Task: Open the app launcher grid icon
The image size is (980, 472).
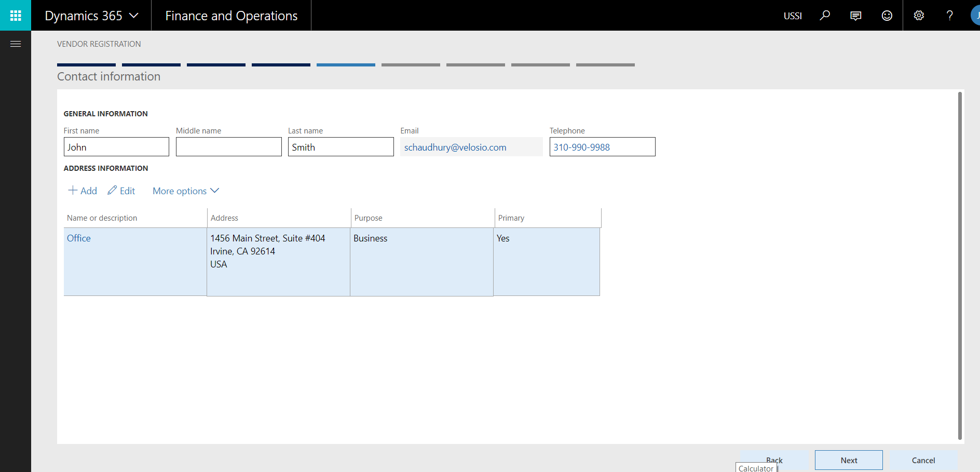Action: click(x=15, y=15)
